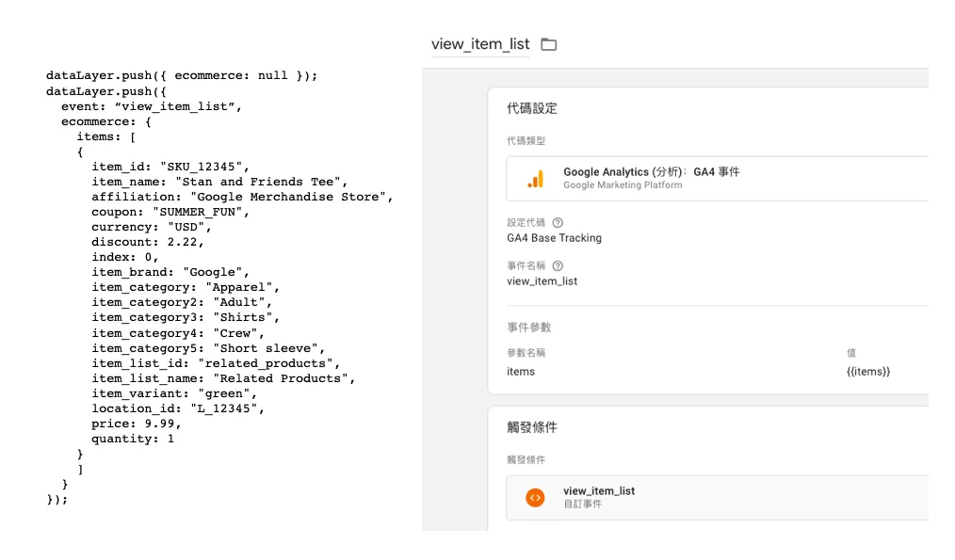Click the item_id SKU_12345 code line
This screenshot has width=955, height=560.
pyautogui.click(x=170, y=167)
